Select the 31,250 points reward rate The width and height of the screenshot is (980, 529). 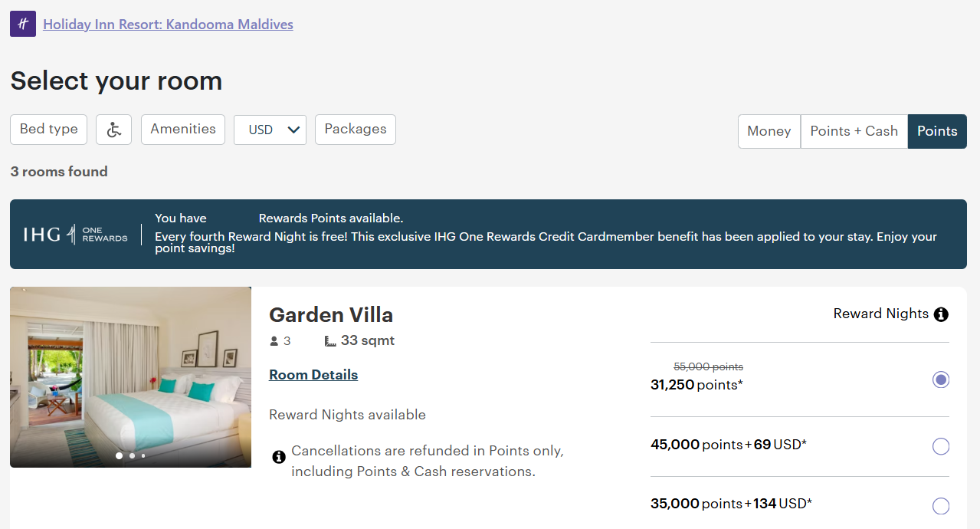pos(940,379)
